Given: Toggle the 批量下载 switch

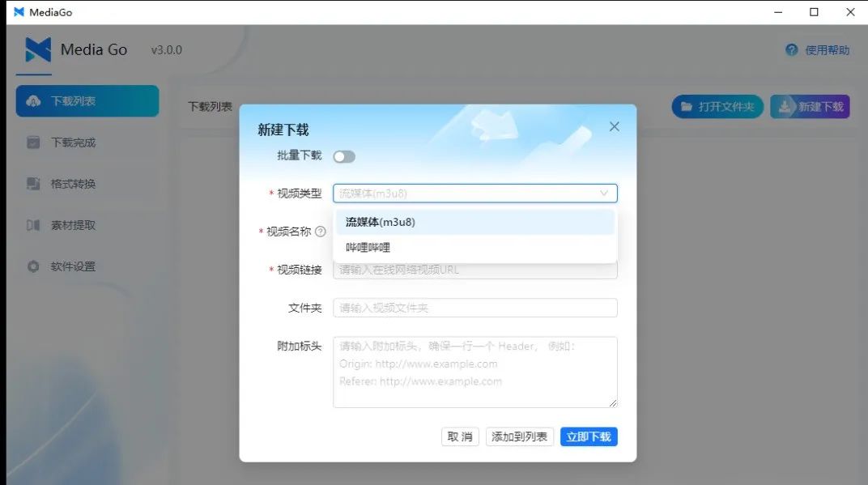Looking at the screenshot, I should click(x=344, y=157).
